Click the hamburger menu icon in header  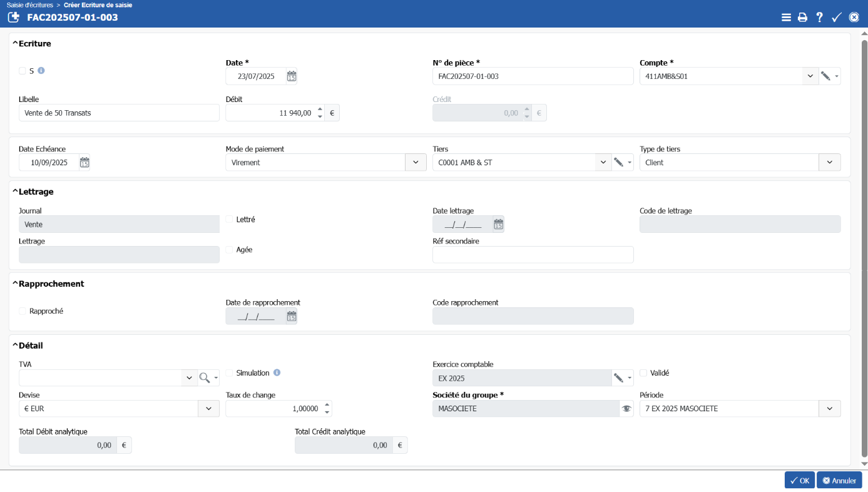(786, 18)
